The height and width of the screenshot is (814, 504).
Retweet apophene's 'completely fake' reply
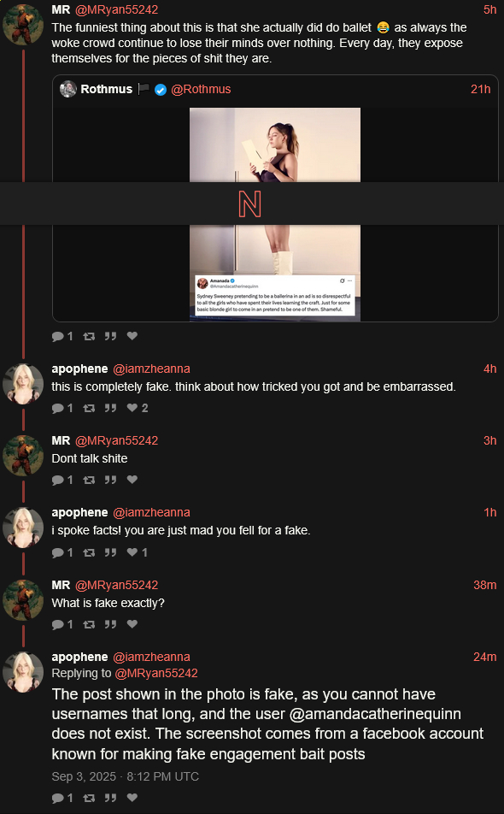click(89, 409)
